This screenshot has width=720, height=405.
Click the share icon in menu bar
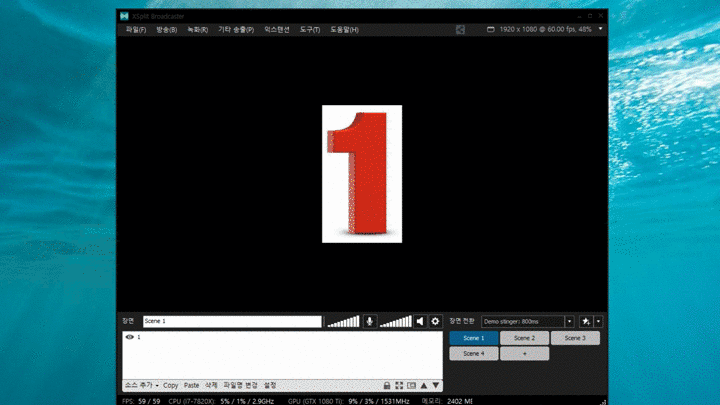[x=460, y=29]
